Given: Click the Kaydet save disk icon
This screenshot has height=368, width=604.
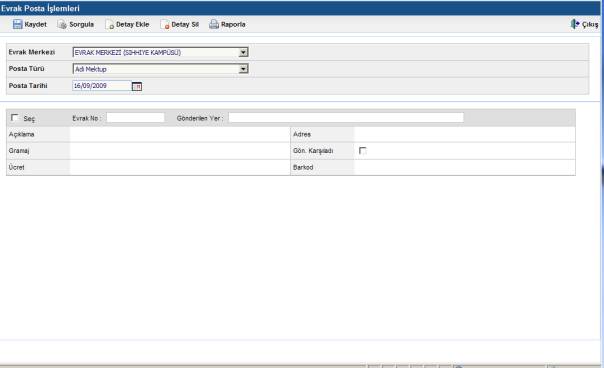Looking at the screenshot, I should coord(17,24).
